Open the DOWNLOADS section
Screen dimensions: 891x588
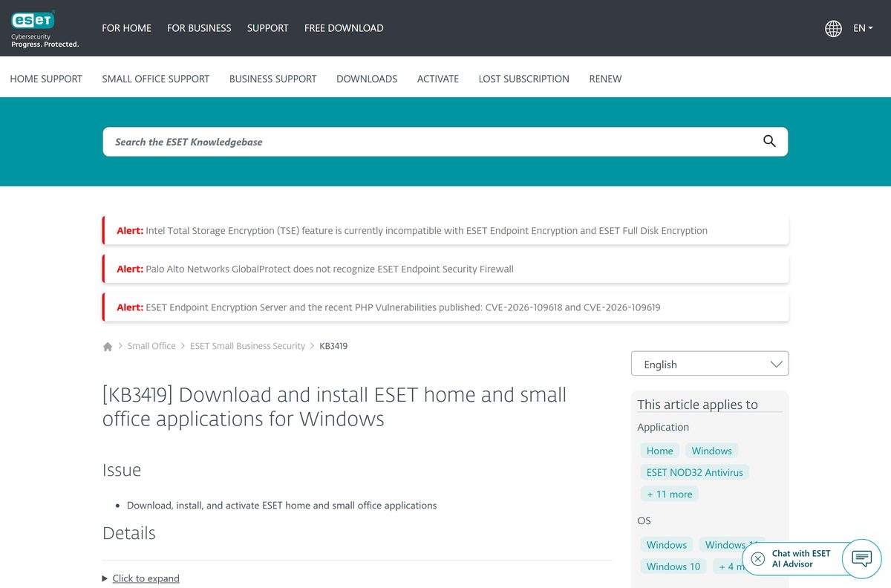click(x=367, y=79)
